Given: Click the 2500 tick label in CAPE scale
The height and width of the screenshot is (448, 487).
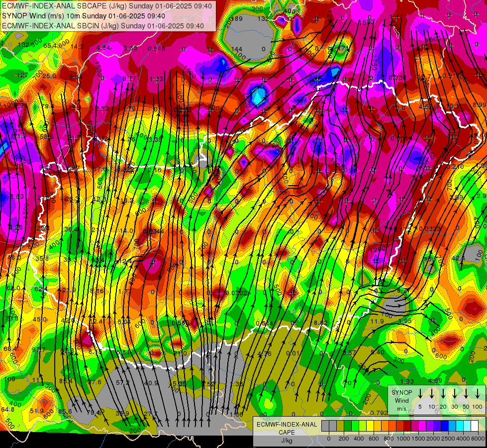Looking at the screenshot, I should pos(448,439).
